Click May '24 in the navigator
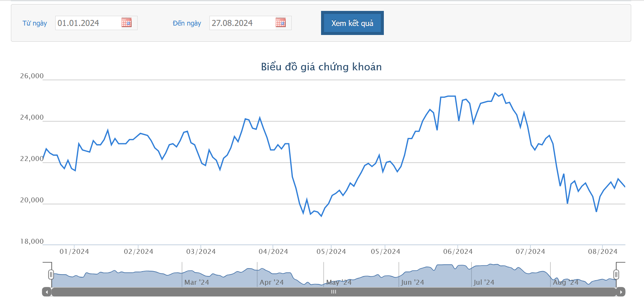 pyautogui.click(x=339, y=282)
